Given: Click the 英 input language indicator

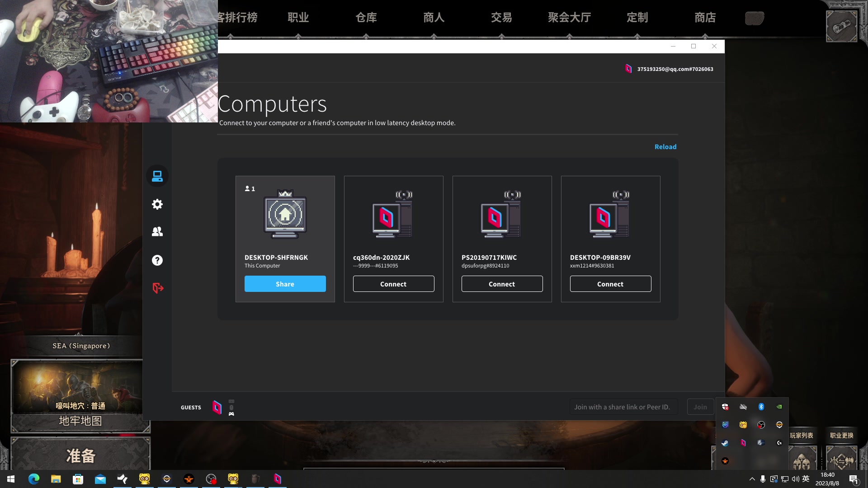Looking at the screenshot, I should pyautogui.click(x=806, y=479).
